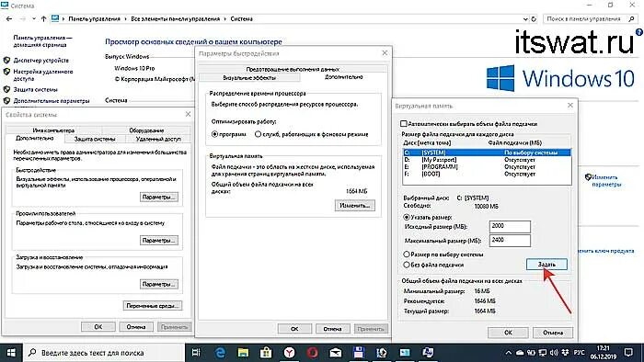The height and width of the screenshot is (362, 644).
Task: Select drive F: [BOOT] row
Action: (x=487, y=174)
